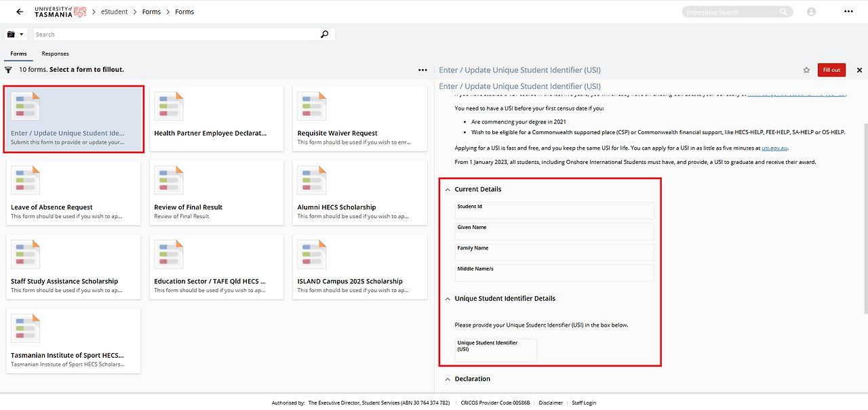
Task: Click the first Forms breadcrumb item
Action: pyautogui.click(x=151, y=12)
